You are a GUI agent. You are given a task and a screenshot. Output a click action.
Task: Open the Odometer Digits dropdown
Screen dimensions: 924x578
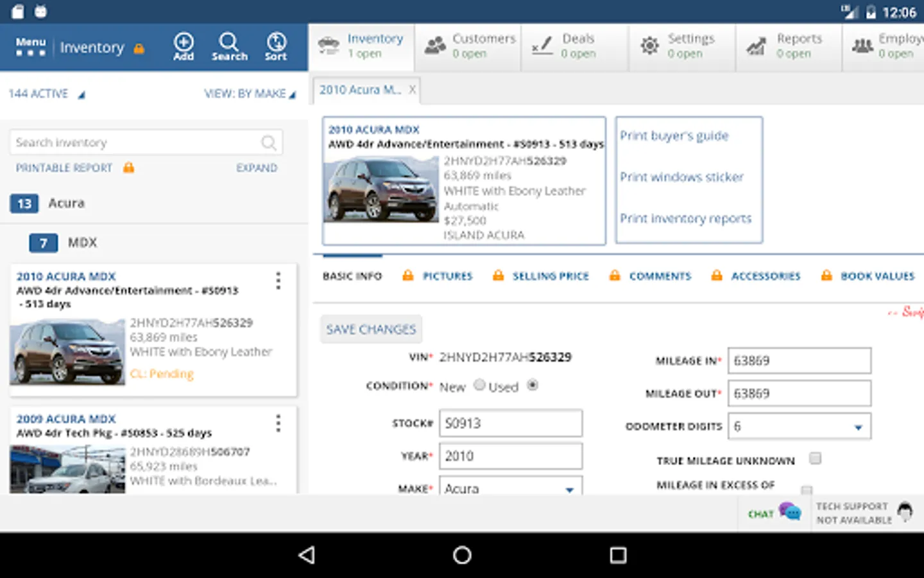click(x=800, y=426)
